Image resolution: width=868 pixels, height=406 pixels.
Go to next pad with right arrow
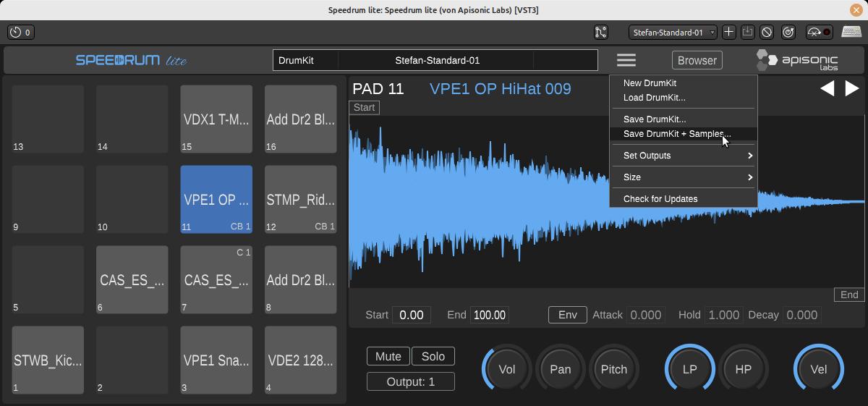click(852, 88)
